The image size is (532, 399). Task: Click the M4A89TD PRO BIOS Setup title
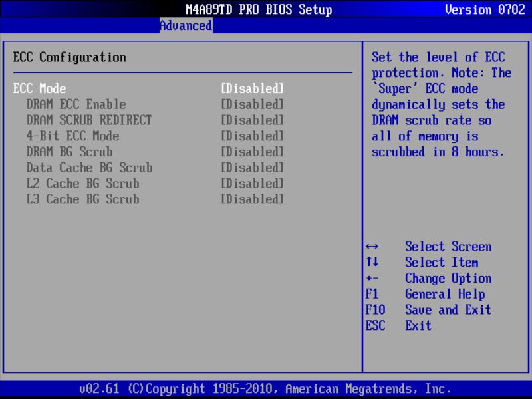point(258,9)
